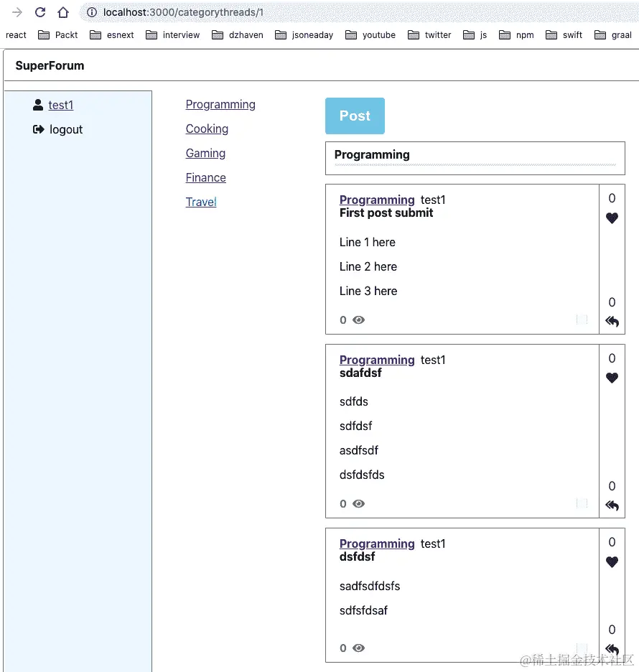Image resolution: width=639 pixels, height=672 pixels.
Task: Open the interview bookmarks folder
Action: click(x=173, y=35)
